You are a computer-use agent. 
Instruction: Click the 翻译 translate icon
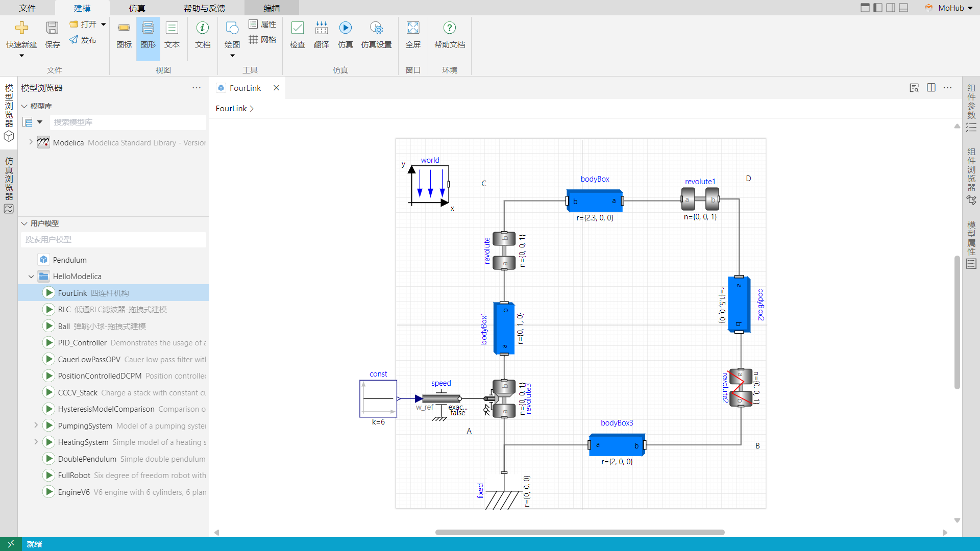322,28
